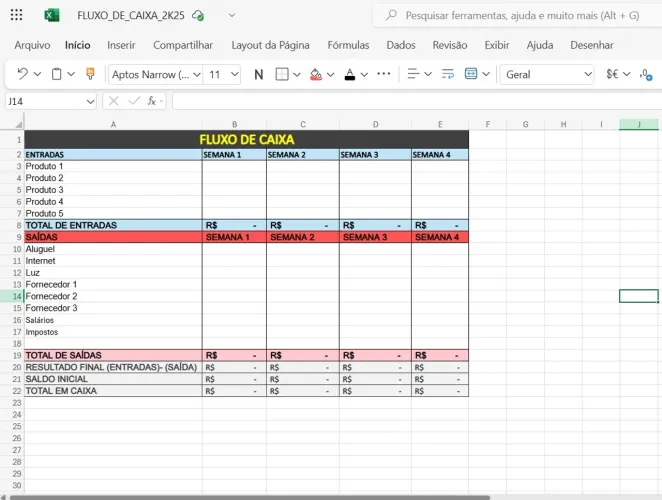Expand the borders dropdown arrow
Viewport: 662px width, 500px height.
[297, 75]
